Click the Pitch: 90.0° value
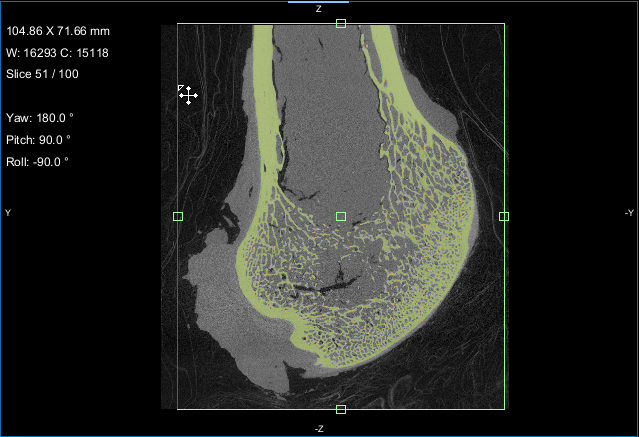This screenshot has height=437, width=639. click(x=39, y=139)
